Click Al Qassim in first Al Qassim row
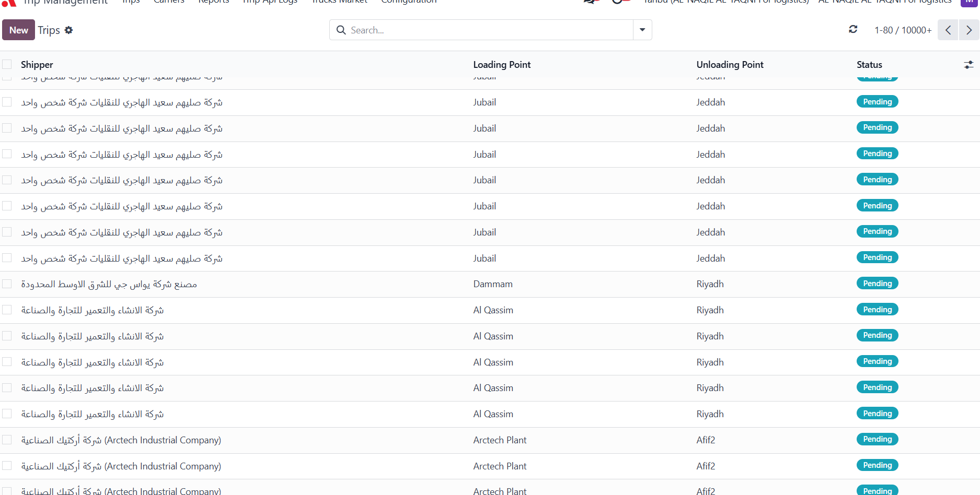980x495 pixels. click(493, 310)
